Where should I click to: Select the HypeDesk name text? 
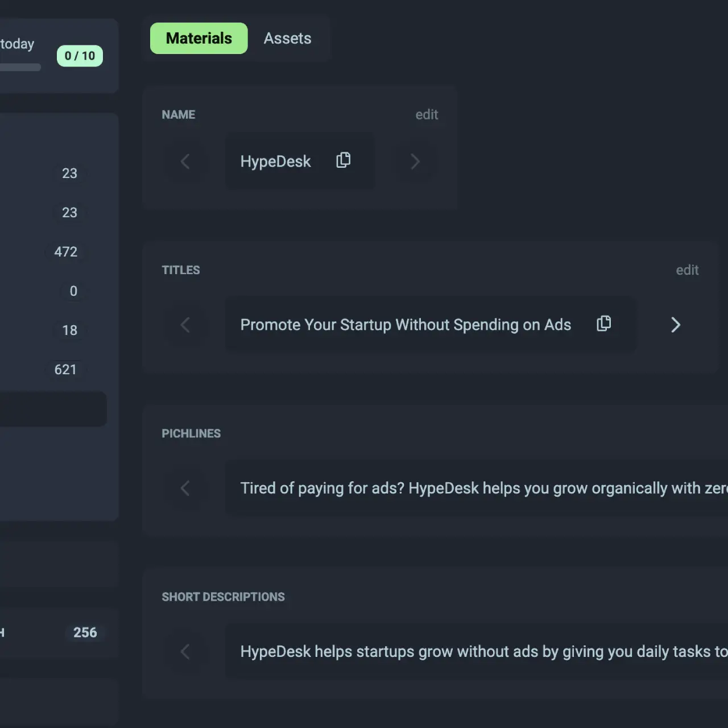pyautogui.click(x=275, y=162)
